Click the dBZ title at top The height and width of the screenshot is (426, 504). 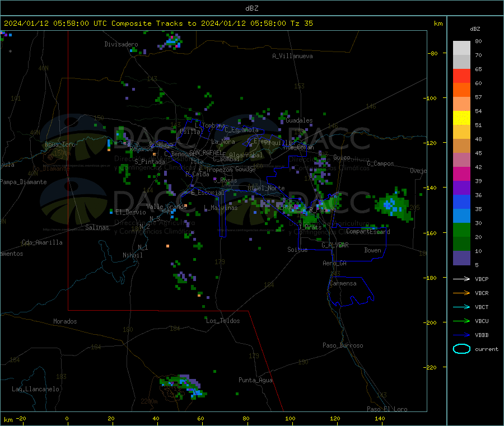click(x=251, y=8)
